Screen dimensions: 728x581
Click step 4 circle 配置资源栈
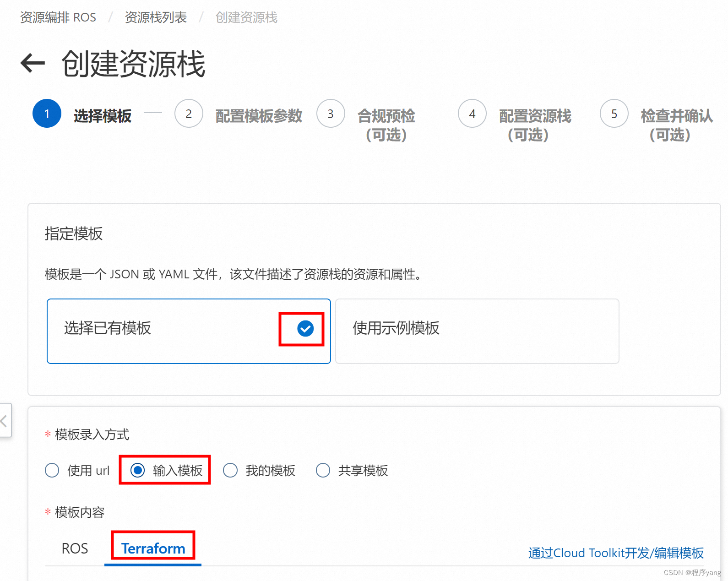(x=472, y=114)
